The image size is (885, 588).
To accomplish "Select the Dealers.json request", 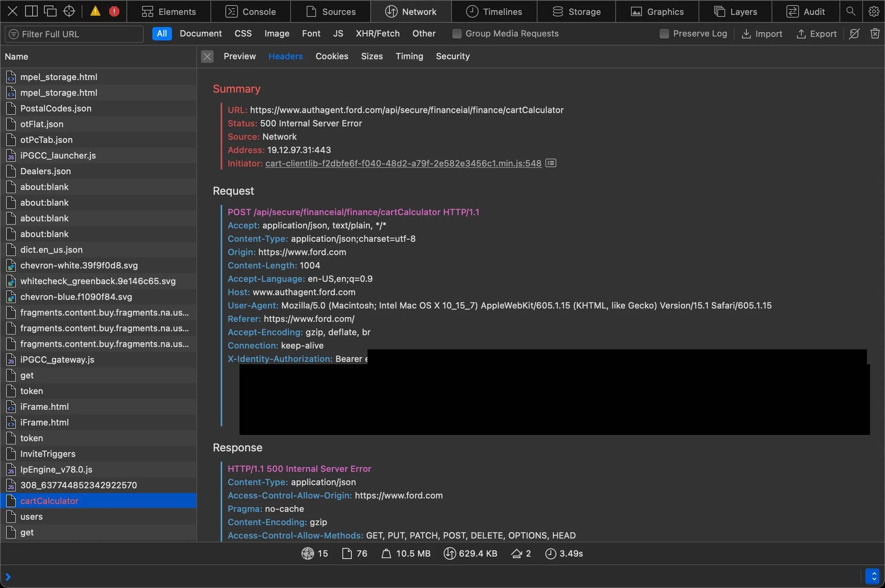I will point(98,171).
